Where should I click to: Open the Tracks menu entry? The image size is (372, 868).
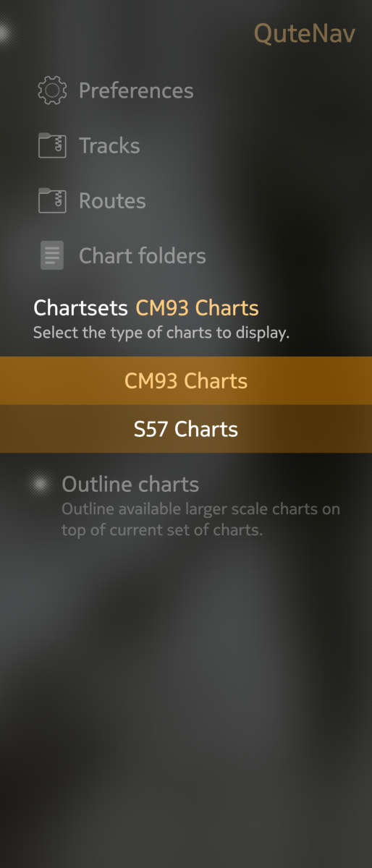[109, 145]
